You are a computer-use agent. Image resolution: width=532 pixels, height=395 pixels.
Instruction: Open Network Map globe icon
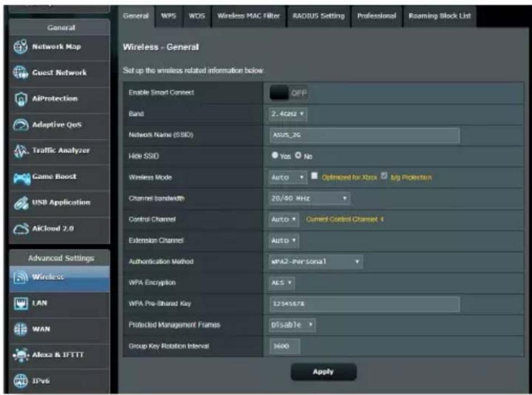coord(20,46)
